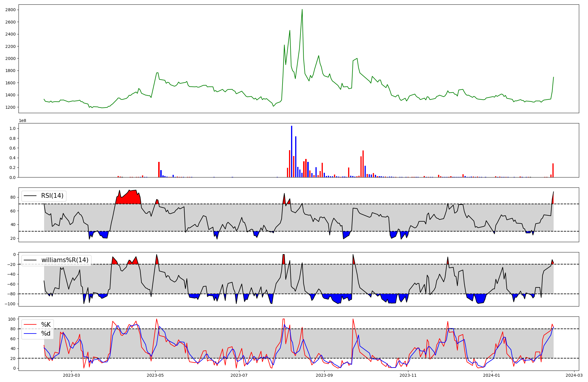This screenshot has height=382, width=588.
Task: Click the 2023-09 date tick label
Action: tap(325, 375)
